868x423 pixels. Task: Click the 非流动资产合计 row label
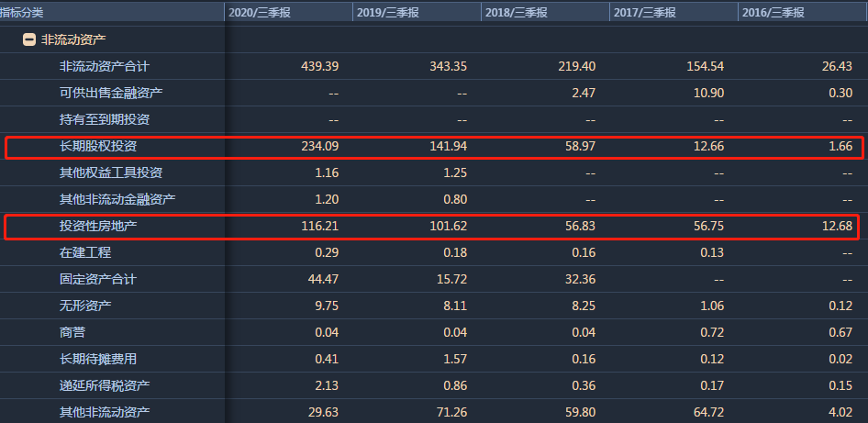click(105, 66)
